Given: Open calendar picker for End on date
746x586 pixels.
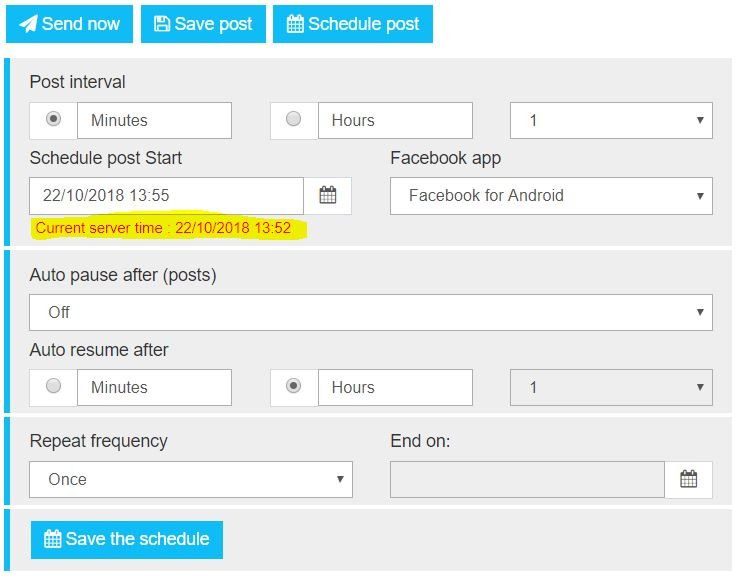Looking at the screenshot, I should click(689, 480).
